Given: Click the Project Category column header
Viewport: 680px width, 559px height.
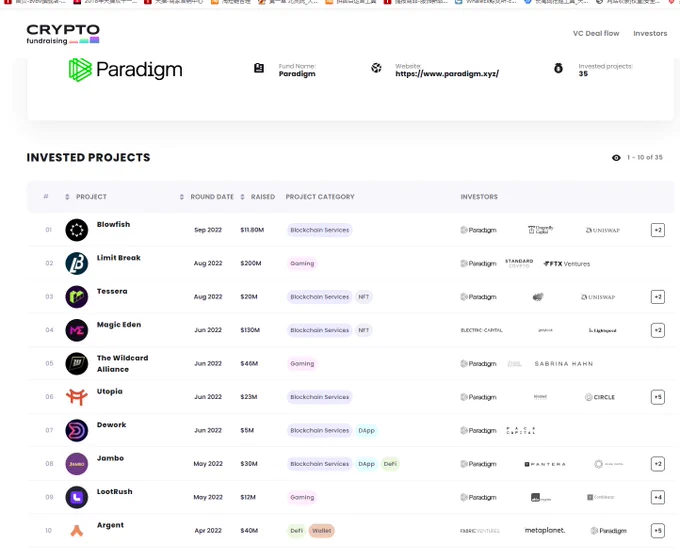Looking at the screenshot, I should (x=320, y=197).
